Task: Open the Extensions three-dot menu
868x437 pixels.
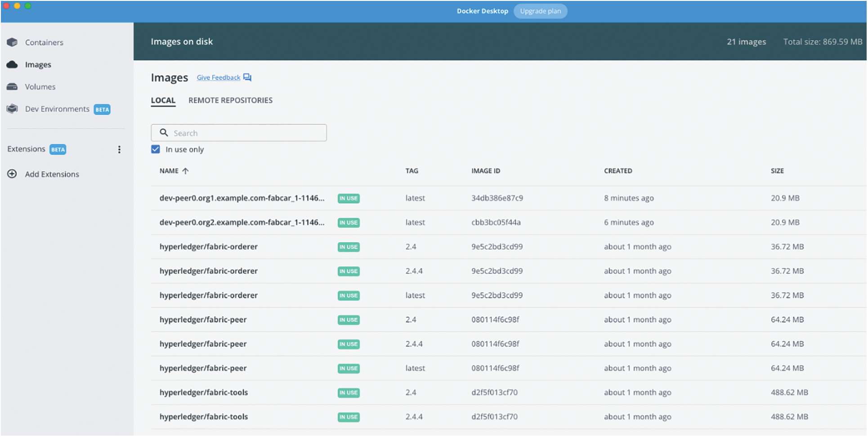Action: click(119, 149)
